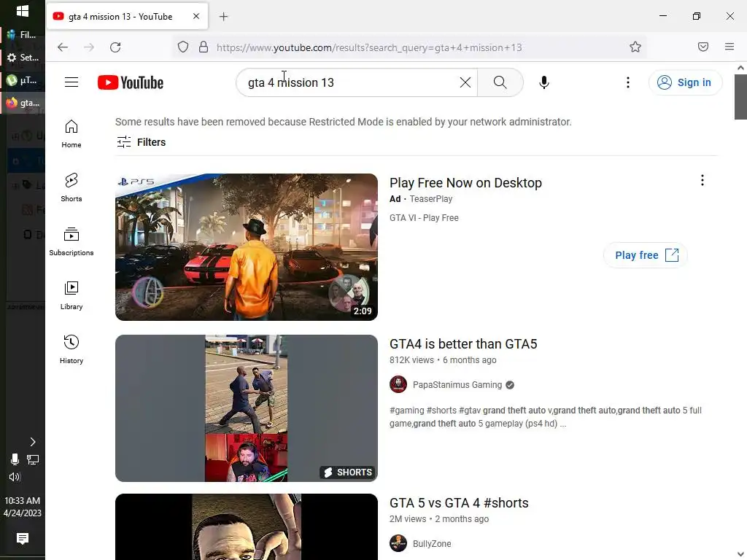Image resolution: width=747 pixels, height=560 pixels.
Task: Open the taskbar clock and date
Action: pyautogui.click(x=23, y=507)
